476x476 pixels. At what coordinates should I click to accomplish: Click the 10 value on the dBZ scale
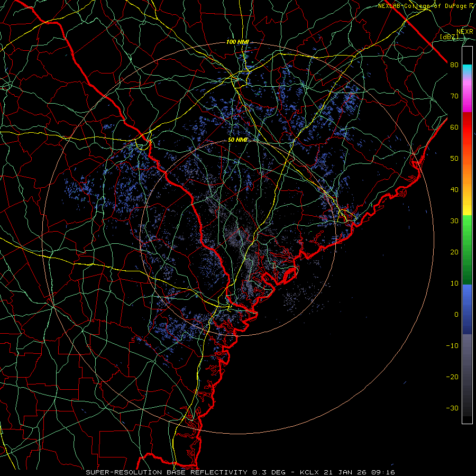click(454, 283)
